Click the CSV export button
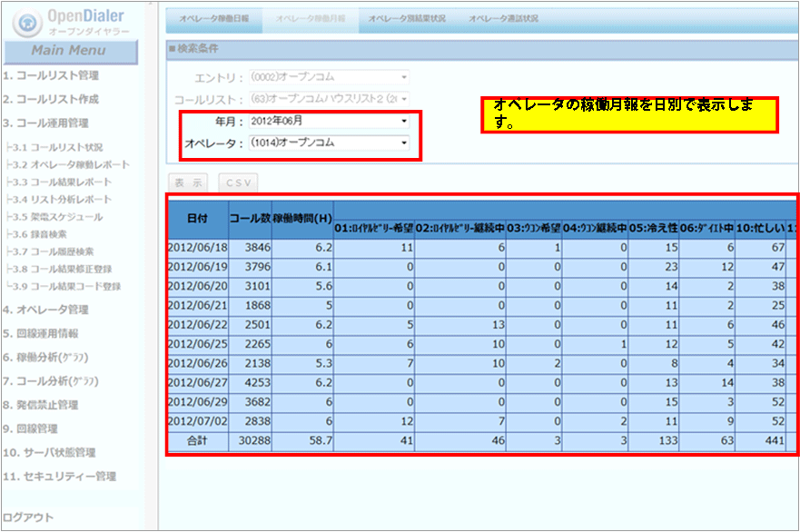 (x=238, y=182)
